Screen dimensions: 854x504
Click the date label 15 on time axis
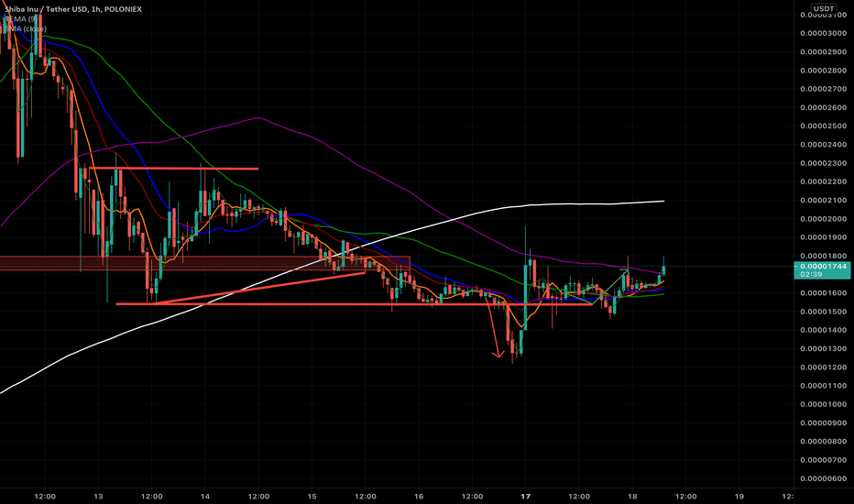(312, 497)
